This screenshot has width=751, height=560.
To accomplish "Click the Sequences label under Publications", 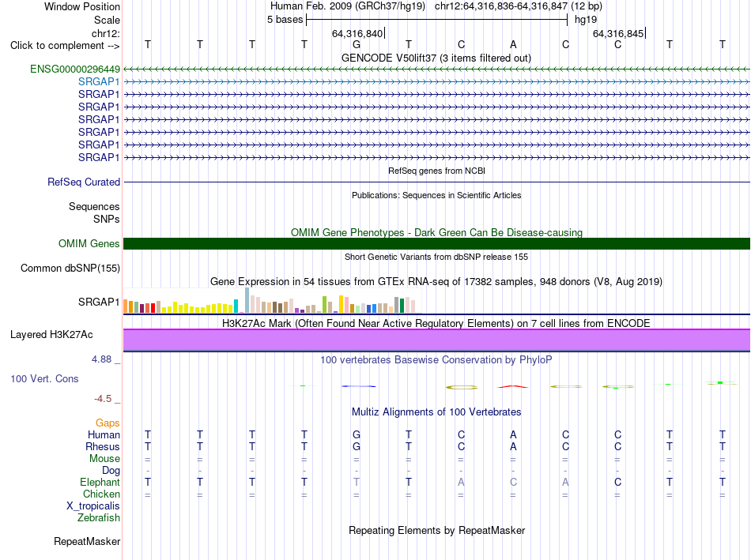I will coord(94,206).
